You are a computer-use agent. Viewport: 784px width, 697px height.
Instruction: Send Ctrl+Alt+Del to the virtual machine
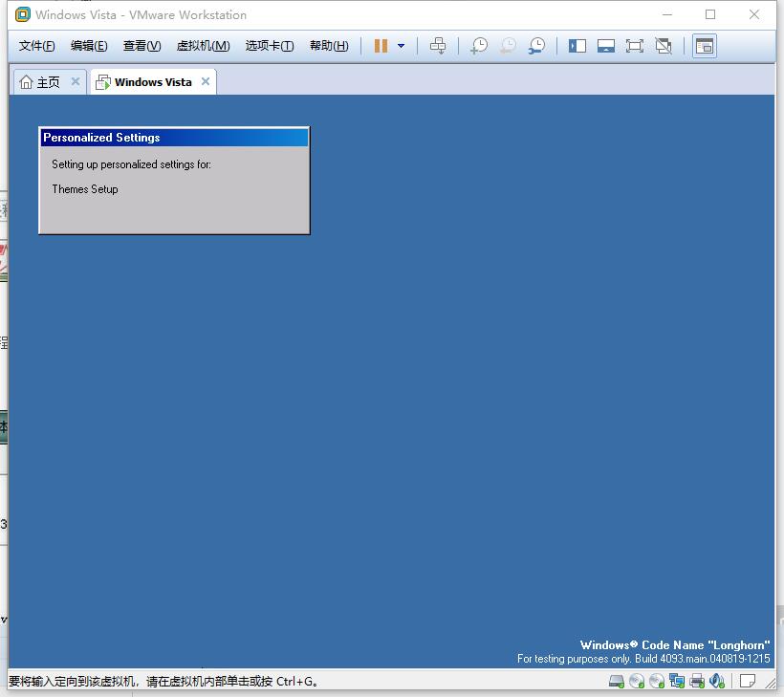438,46
